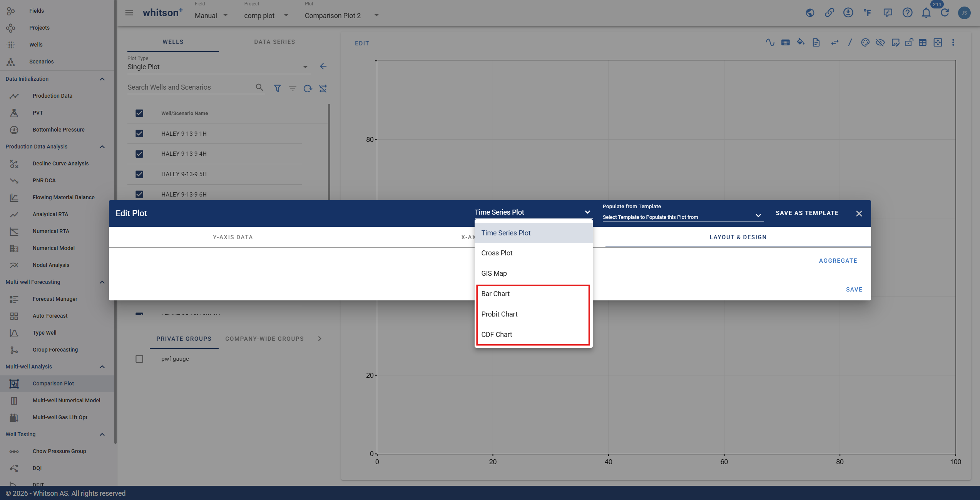Check the pwf gauge group checkbox

[139, 359]
